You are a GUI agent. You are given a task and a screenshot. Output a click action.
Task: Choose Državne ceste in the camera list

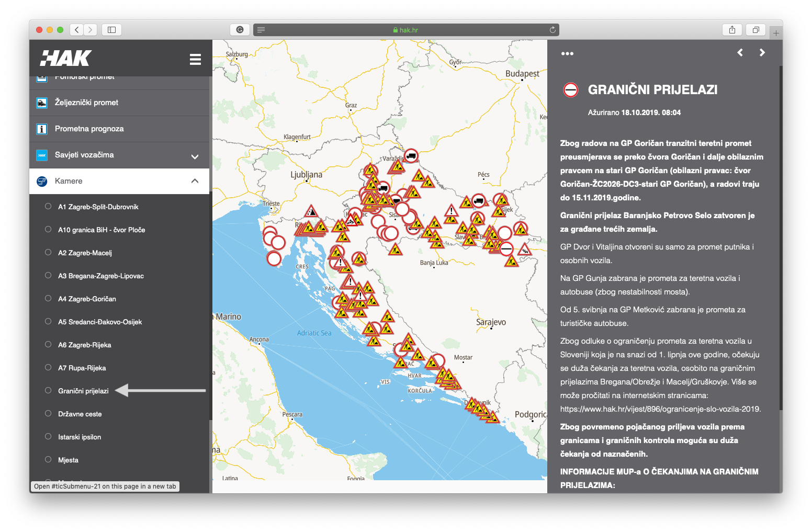tap(80, 414)
